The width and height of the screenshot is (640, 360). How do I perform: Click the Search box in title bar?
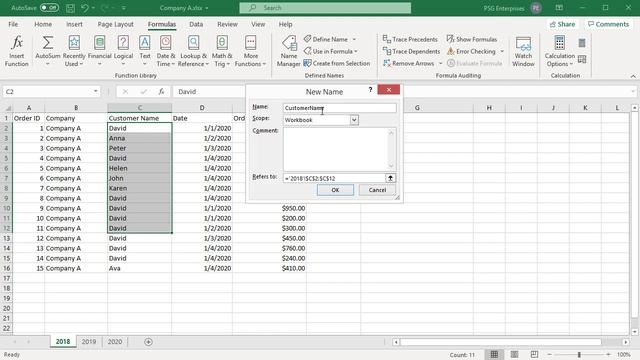tap(325, 8)
